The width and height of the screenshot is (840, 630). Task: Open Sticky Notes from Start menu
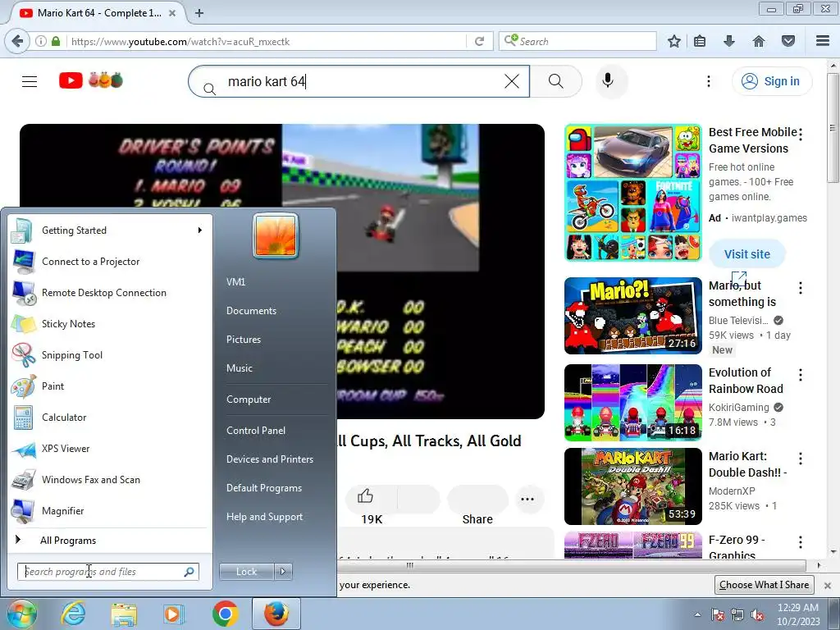tap(109, 323)
